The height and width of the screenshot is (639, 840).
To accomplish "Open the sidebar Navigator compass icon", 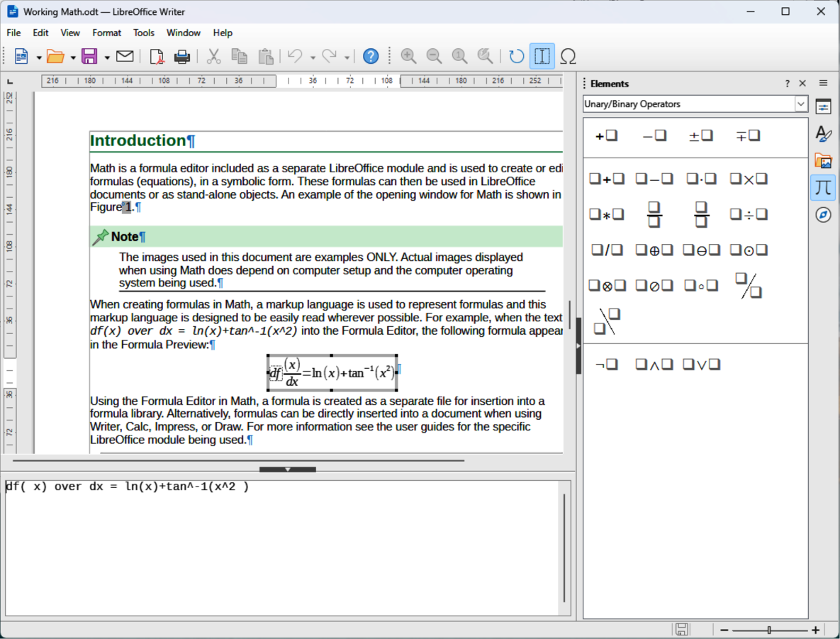I will tap(823, 215).
